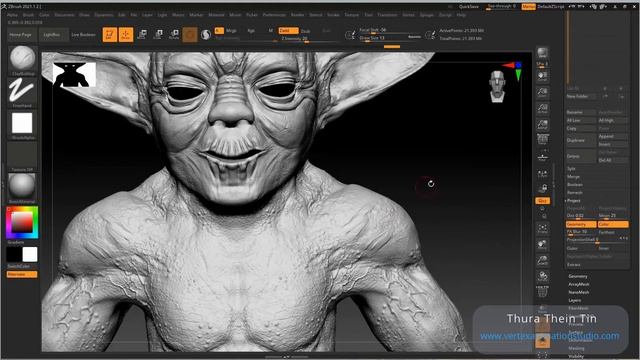Select the Move transform icon

pyautogui.click(x=142, y=35)
